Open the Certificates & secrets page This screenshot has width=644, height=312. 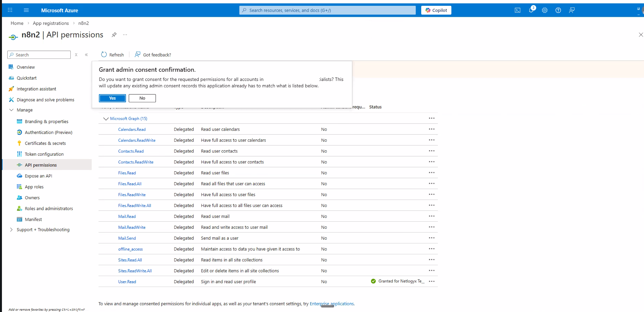45,143
